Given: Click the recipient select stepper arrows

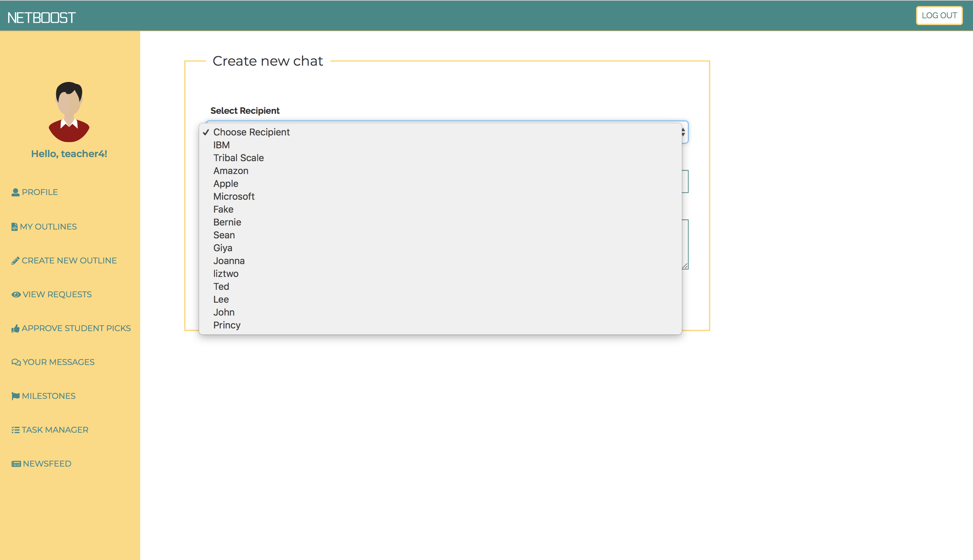Looking at the screenshot, I should [x=684, y=132].
